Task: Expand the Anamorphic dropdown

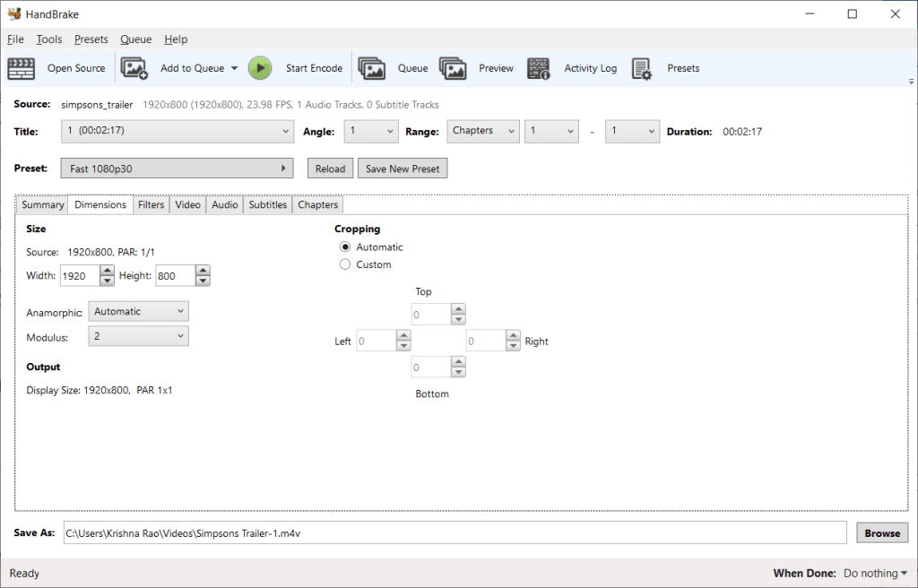Action: click(x=139, y=312)
